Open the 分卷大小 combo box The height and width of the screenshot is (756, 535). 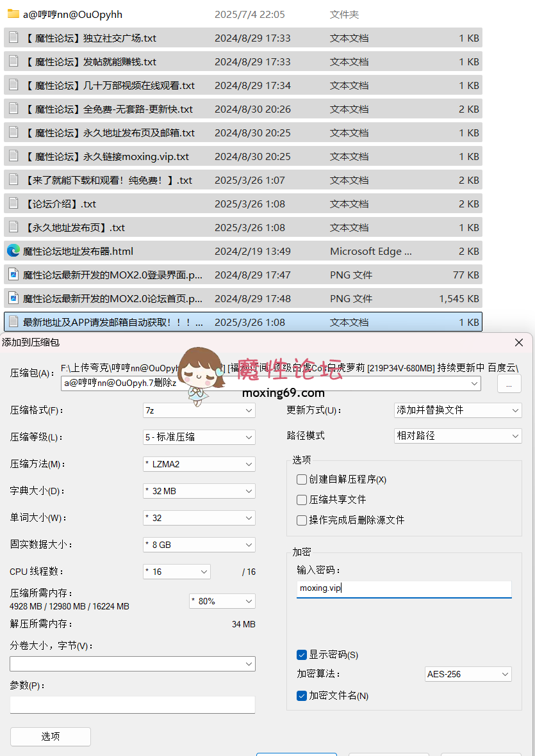[x=133, y=664]
